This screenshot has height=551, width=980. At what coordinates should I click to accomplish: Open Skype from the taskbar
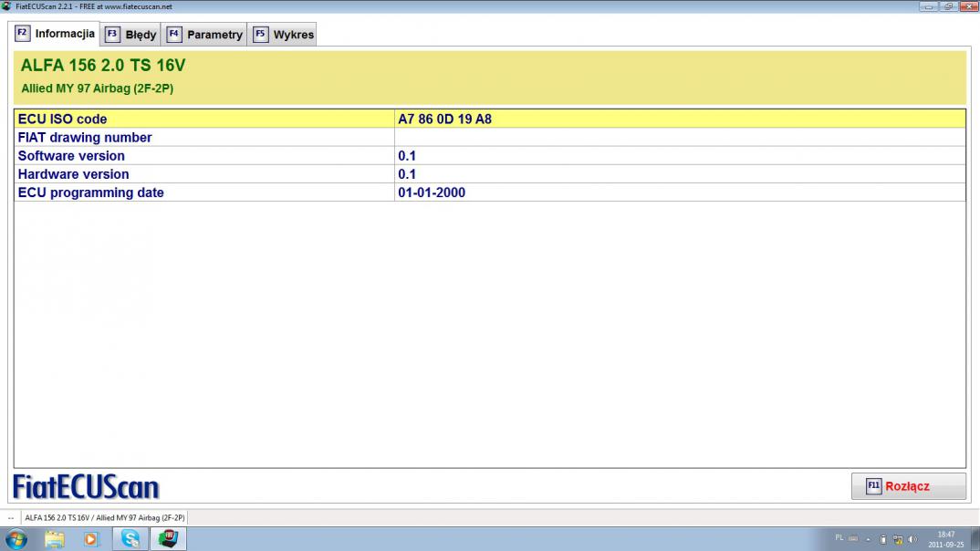coord(130,539)
